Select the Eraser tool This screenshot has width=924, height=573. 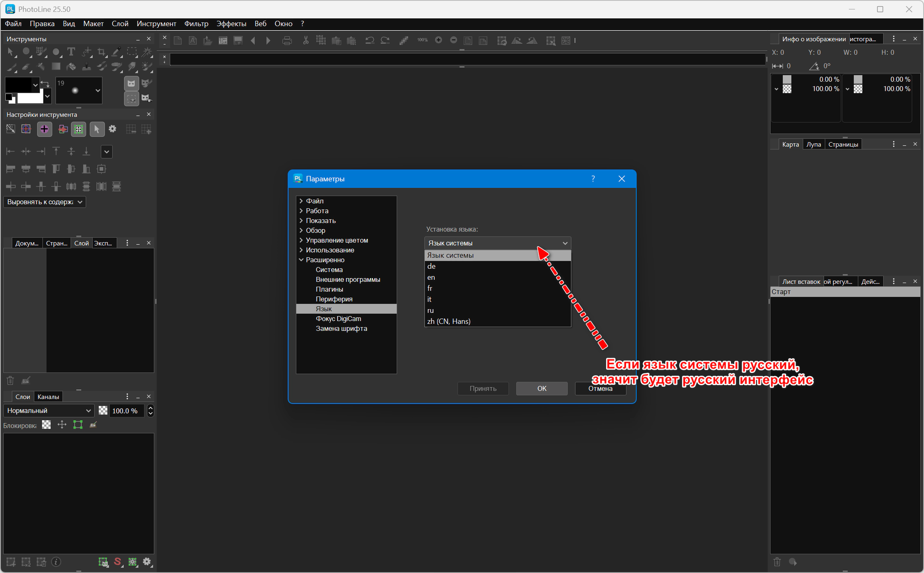[26, 67]
